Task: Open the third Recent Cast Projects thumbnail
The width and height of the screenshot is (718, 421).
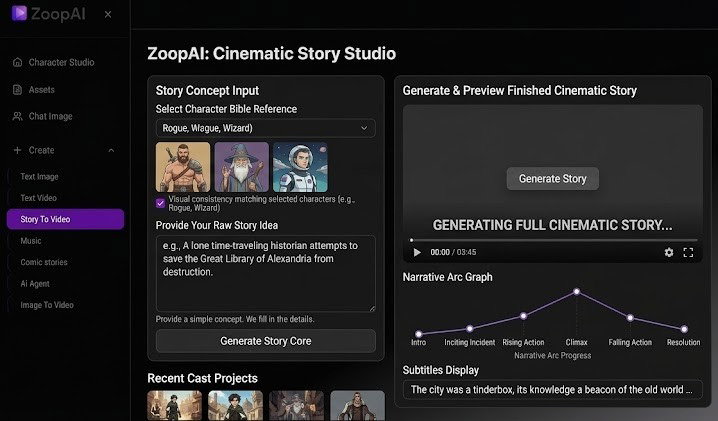Action: tap(296, 405)
